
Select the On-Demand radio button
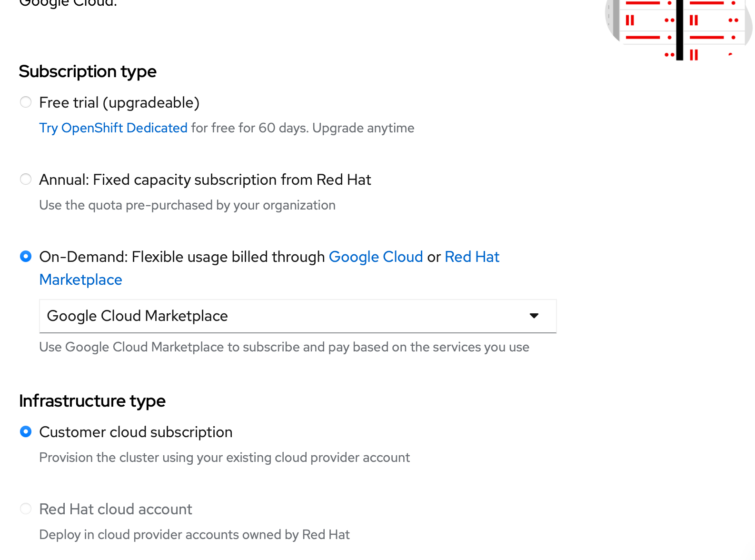[x=26, y=257]
